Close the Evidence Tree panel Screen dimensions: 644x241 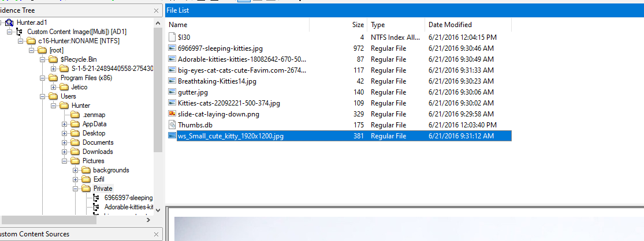pos(156,10)
